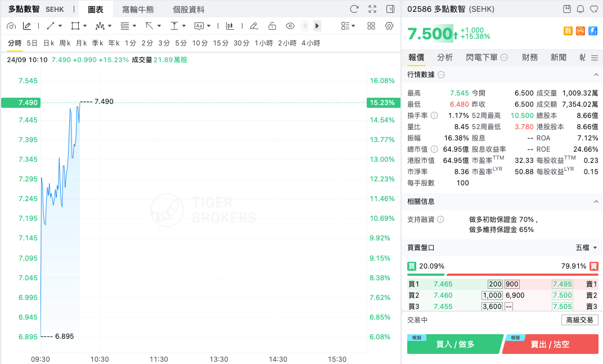Select the 日k timeframe

pyautogui.click(x=49, y=43)
